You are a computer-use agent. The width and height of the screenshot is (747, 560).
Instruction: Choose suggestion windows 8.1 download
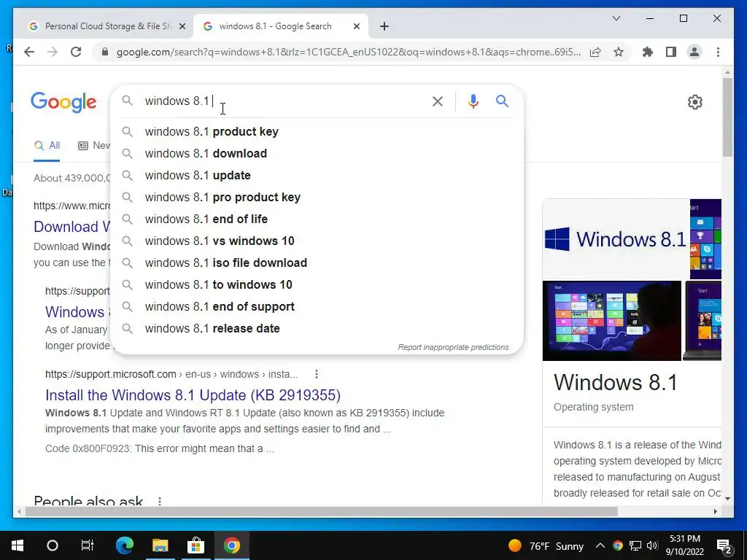point(317,153)
